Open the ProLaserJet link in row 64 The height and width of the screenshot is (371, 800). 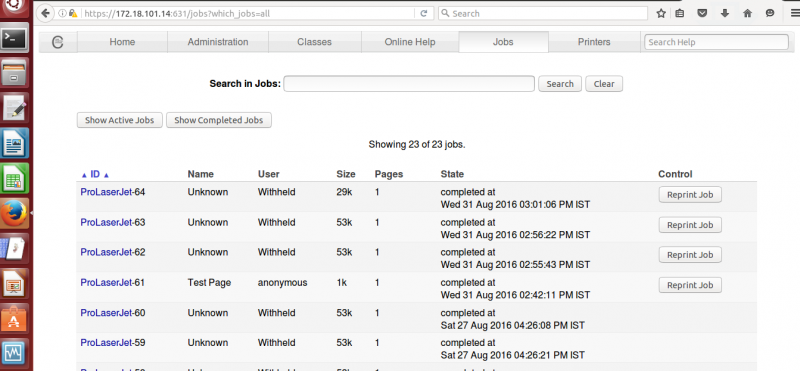[106, 192]
